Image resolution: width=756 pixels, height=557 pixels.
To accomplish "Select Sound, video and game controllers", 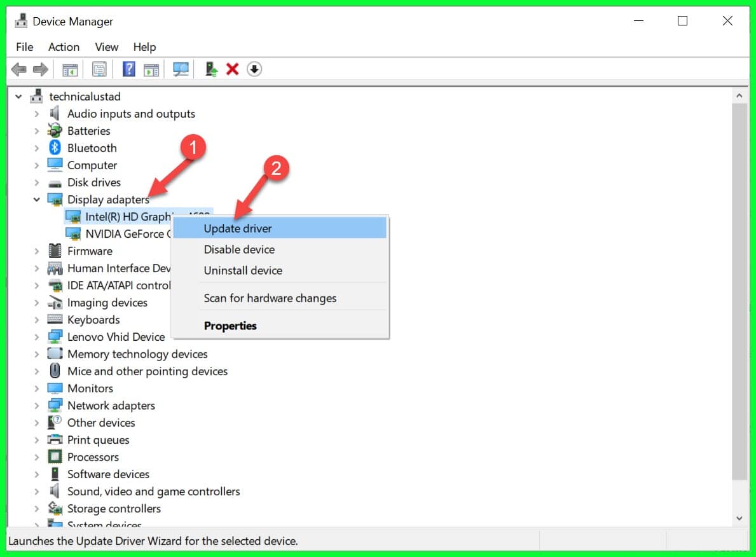I will point(153,492).
